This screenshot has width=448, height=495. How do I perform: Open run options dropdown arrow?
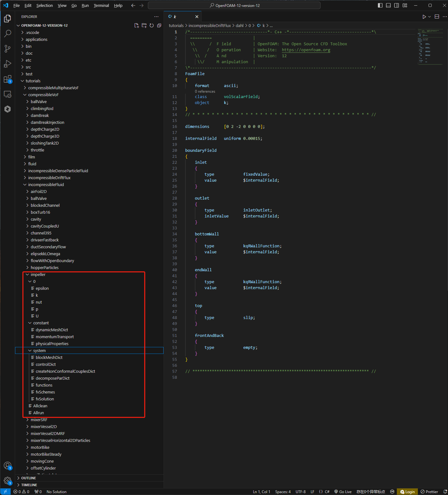point(429,17)
